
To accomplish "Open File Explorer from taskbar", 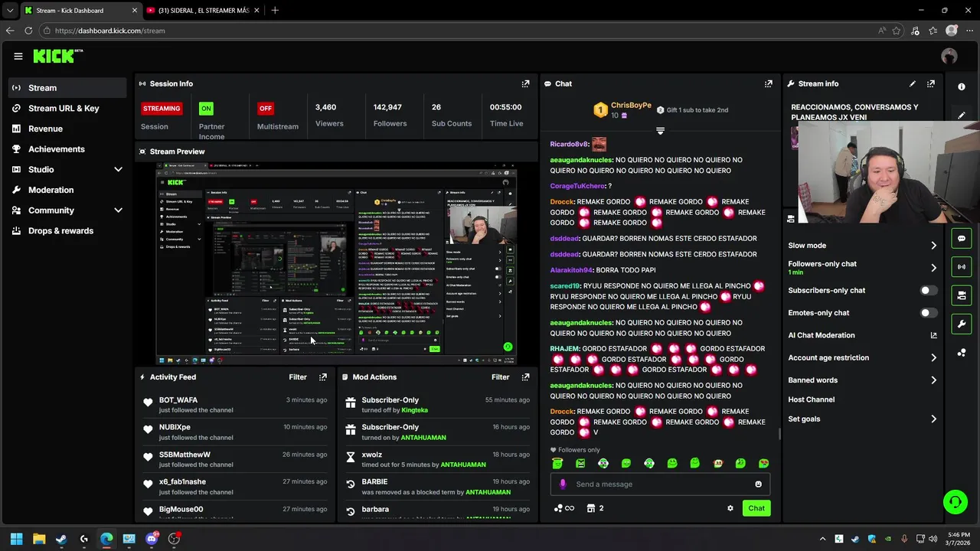I will tap(39, 539).
